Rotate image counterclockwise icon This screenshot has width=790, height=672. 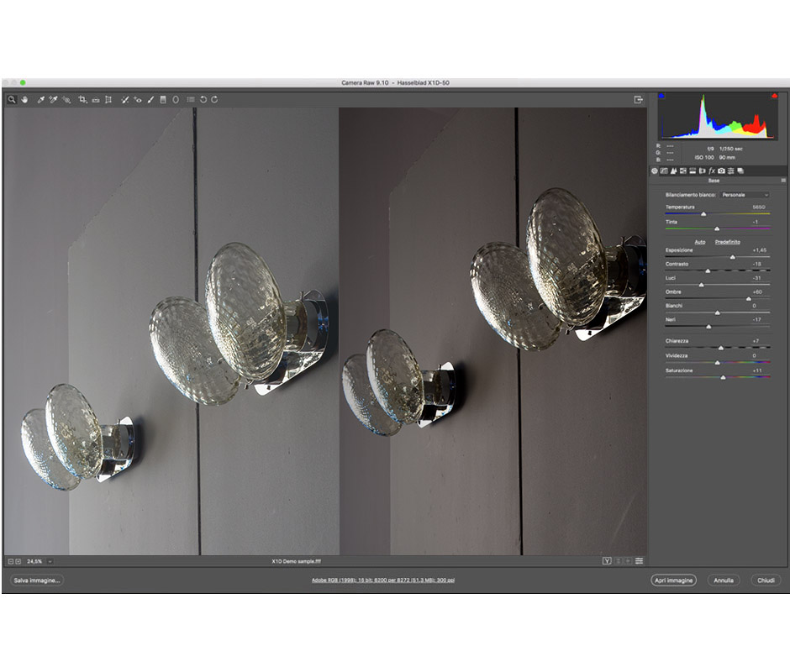(x=203, y=99)
